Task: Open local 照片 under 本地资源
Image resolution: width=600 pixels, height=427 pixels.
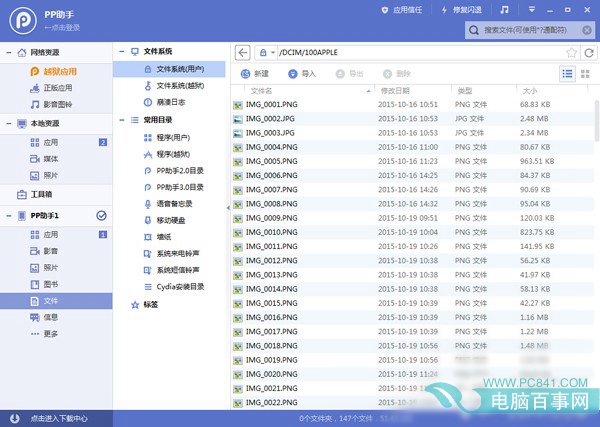Action: (56, 176)
